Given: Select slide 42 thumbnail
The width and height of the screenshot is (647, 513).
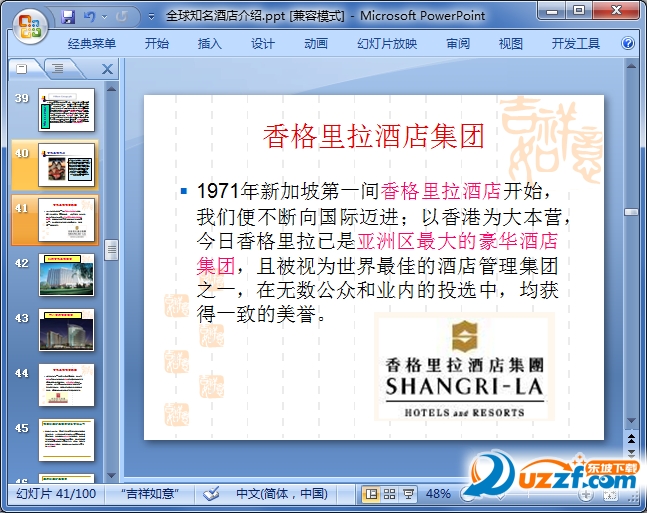Looking at the screenshot, I should tap(66, 275).
